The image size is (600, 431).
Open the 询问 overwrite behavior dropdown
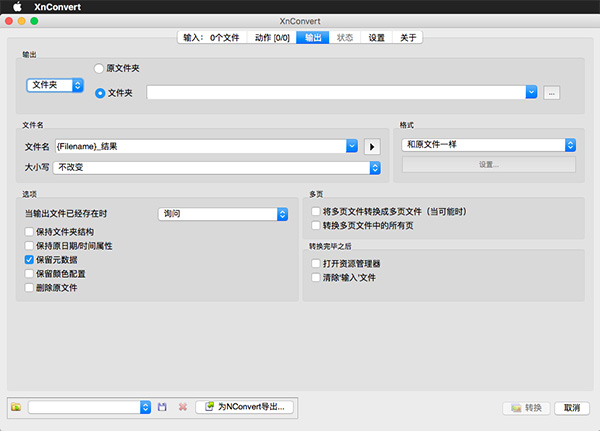(223, 214)
